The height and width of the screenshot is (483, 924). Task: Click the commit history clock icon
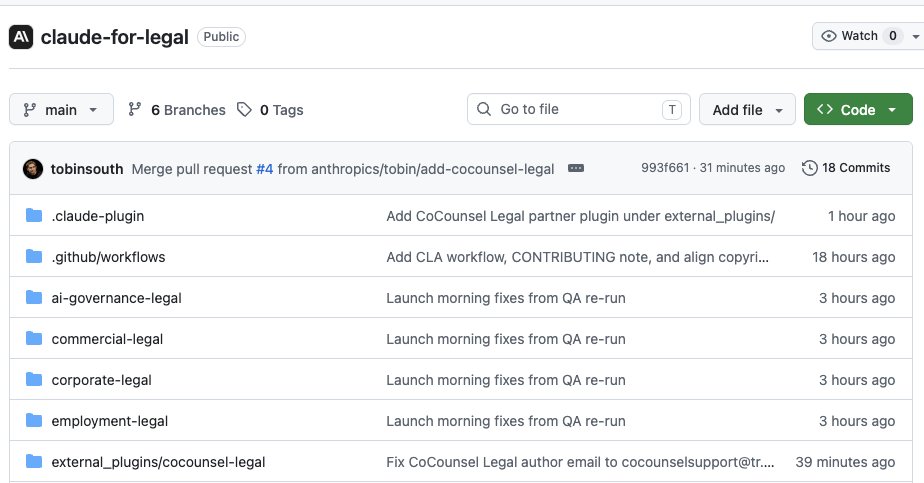pos(810,168)
